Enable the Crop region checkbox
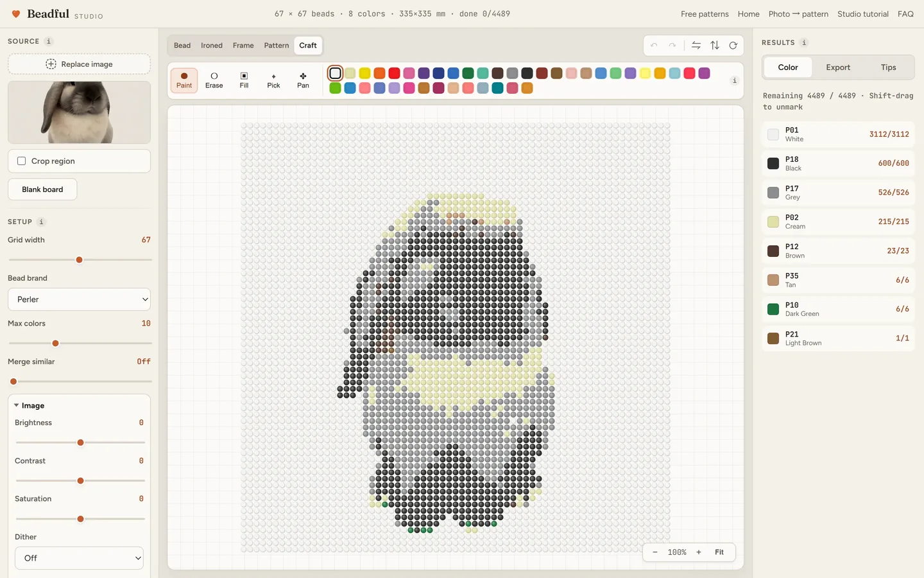 point(21,161)
